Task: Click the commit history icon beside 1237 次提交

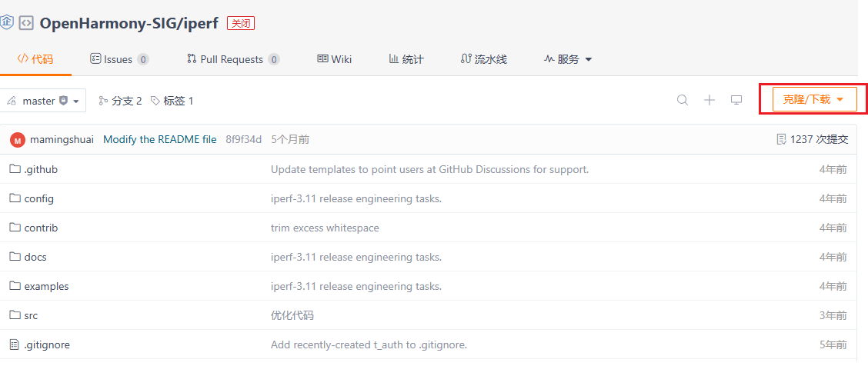Action: pyautogui.click(x=782, y=139)
